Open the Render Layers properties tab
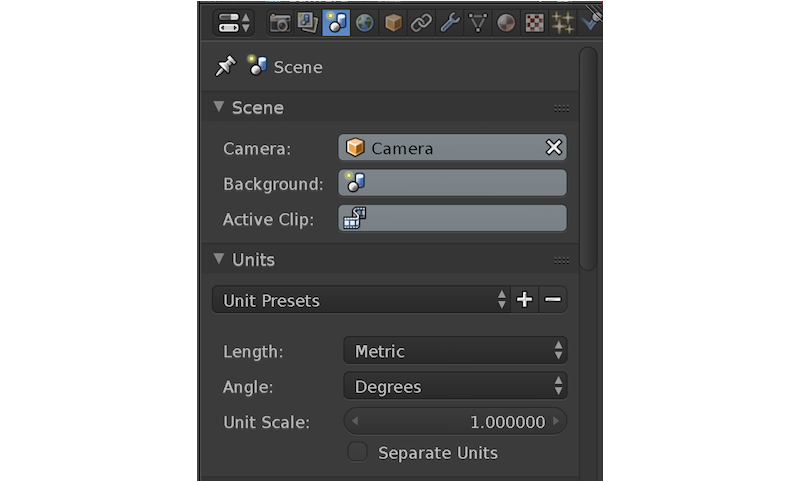This screenshot has width=800, height=482. 308,22
